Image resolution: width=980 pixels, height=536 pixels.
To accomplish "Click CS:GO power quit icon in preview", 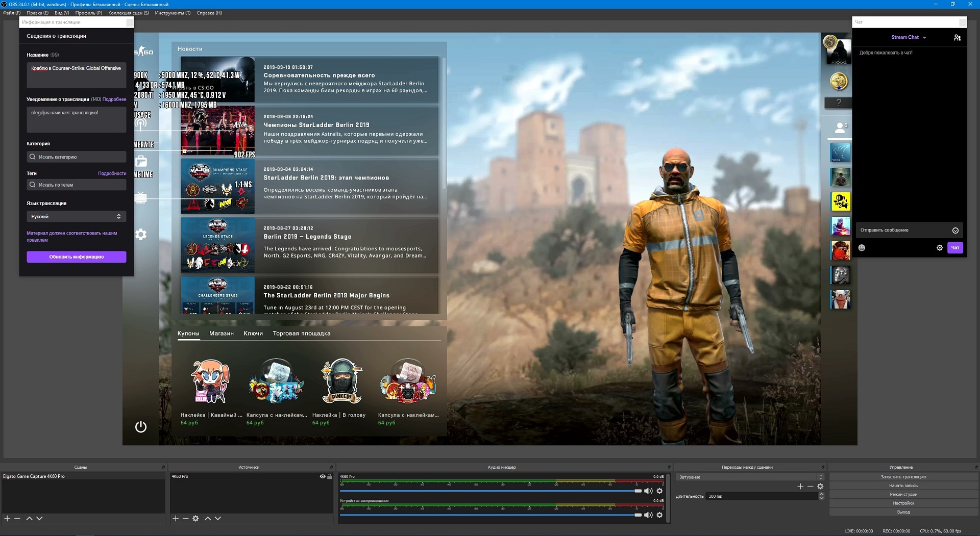I will coord(141,427).
